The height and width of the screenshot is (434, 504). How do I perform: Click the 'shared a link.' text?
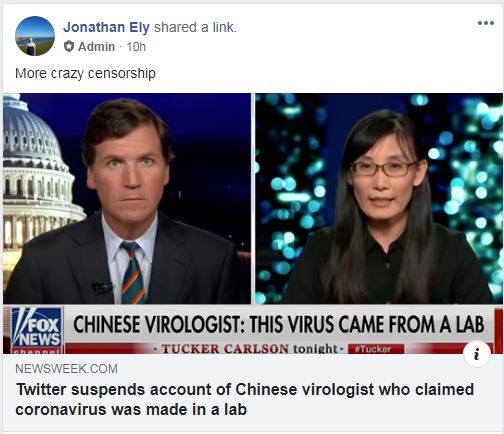195,27
